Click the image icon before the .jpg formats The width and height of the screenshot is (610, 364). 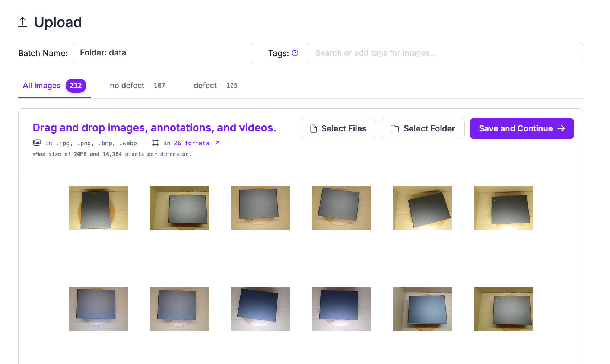37,143
